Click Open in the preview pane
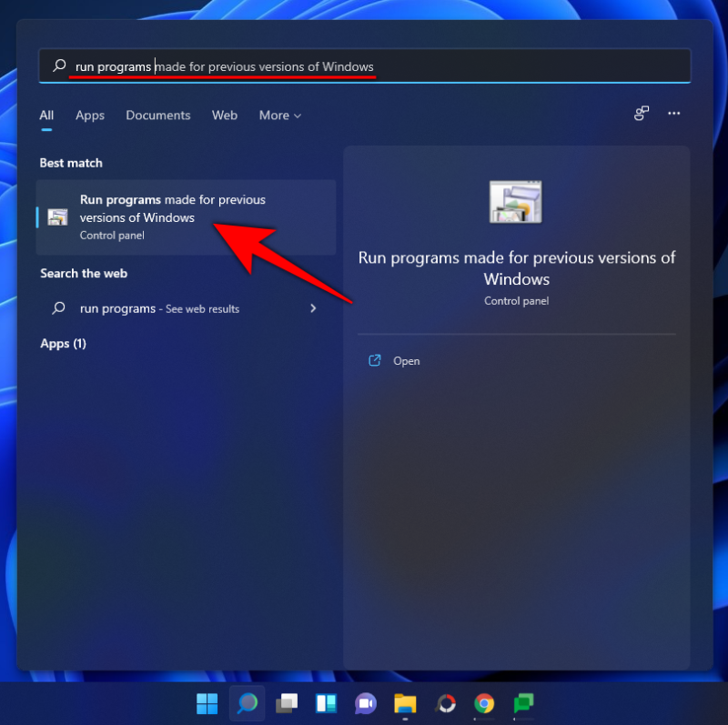This screenshot has height=725, width=728. [x=406, y=361]
